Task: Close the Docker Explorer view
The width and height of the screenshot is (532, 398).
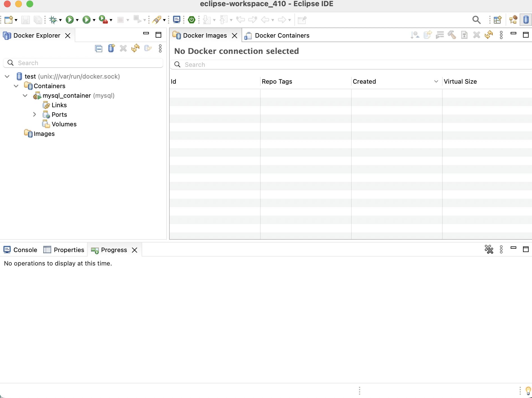Action: [x=68, y=36]
